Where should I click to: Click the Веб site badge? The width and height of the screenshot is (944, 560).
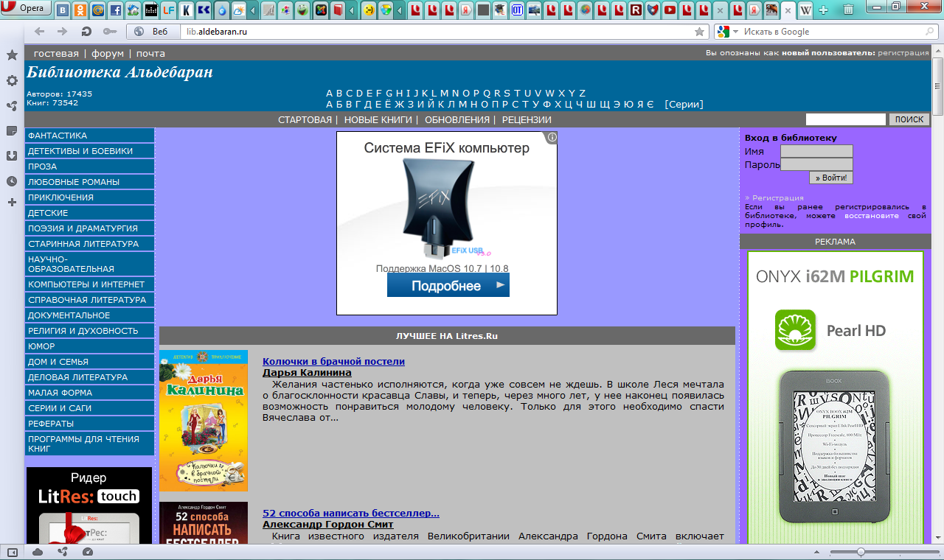[153, 32]
